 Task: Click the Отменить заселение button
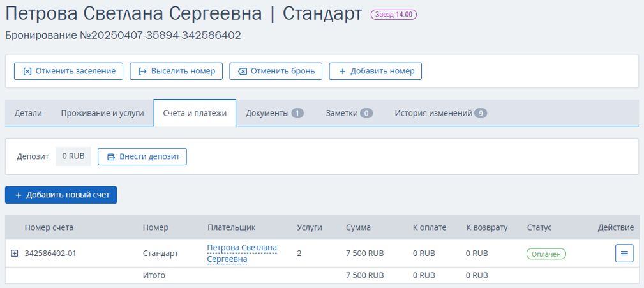click(x=68, y=71)
